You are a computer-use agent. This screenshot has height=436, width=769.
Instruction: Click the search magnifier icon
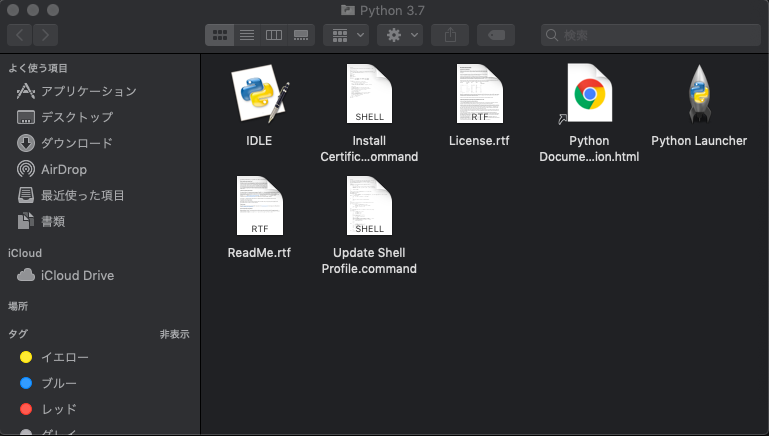click(x=552, y=35)
